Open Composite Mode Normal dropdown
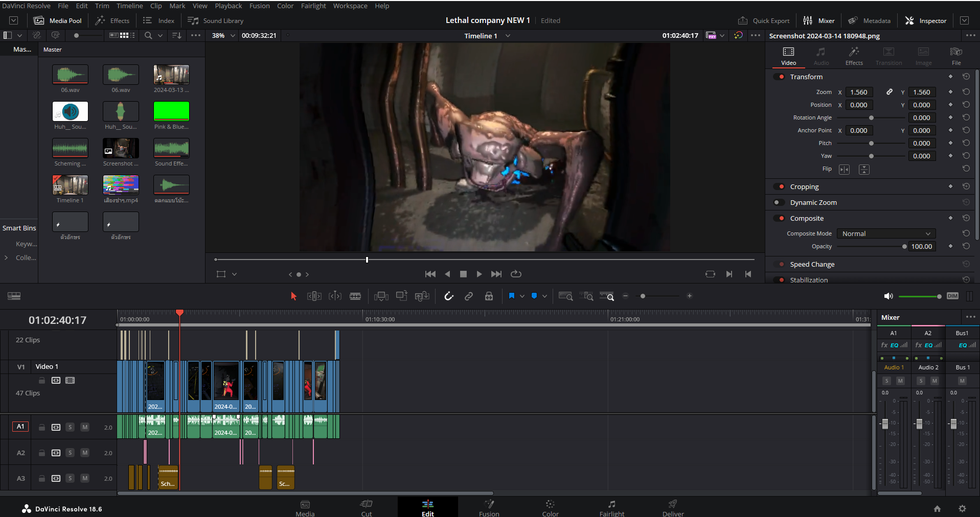980x517 pixels. tap(886, 233)
